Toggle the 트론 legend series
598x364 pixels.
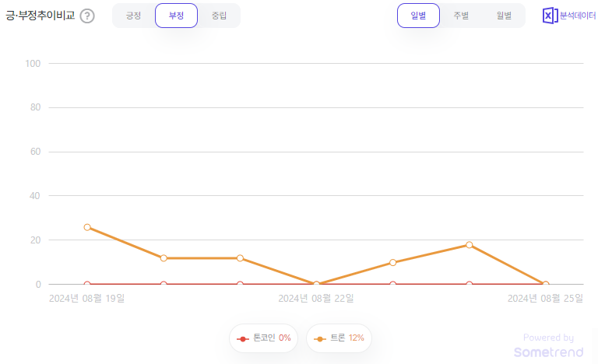[339, 338]
